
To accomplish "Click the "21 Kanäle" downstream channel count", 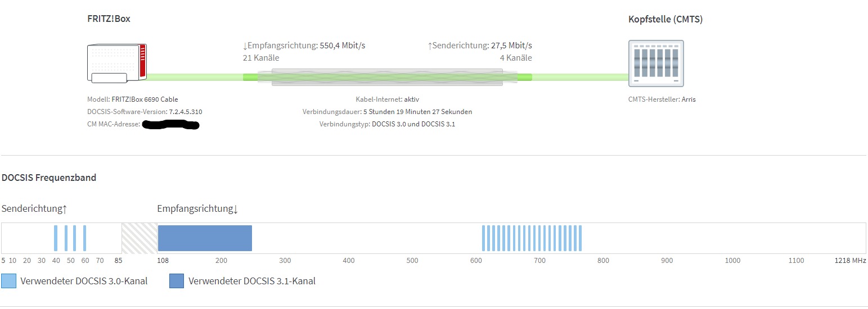I will 261,58.
